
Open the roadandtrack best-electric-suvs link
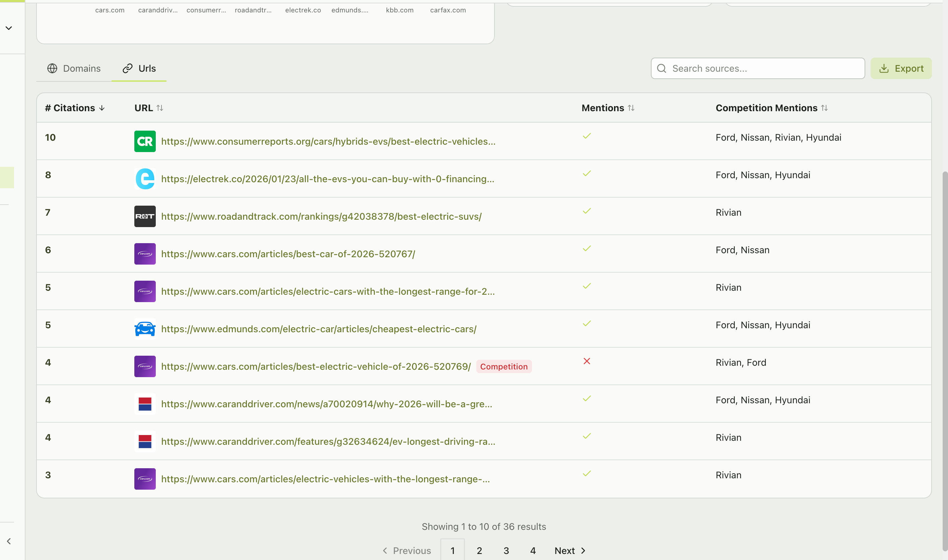321,216
